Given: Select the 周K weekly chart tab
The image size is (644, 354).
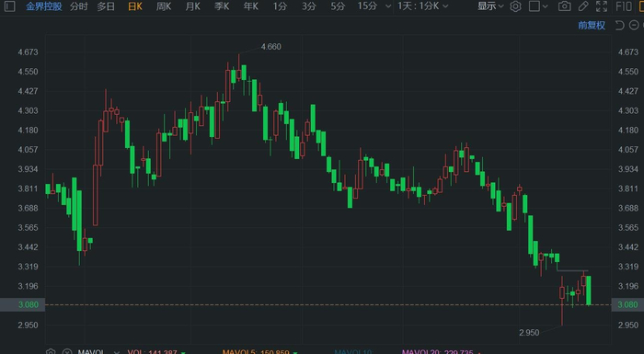Looking at the screenshot, I should pos(164,6).
